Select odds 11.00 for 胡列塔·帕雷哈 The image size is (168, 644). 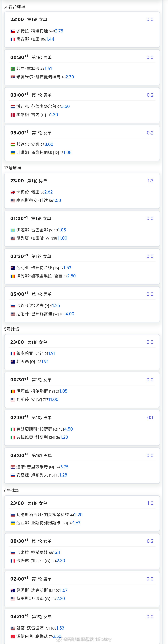click(62, 238)
